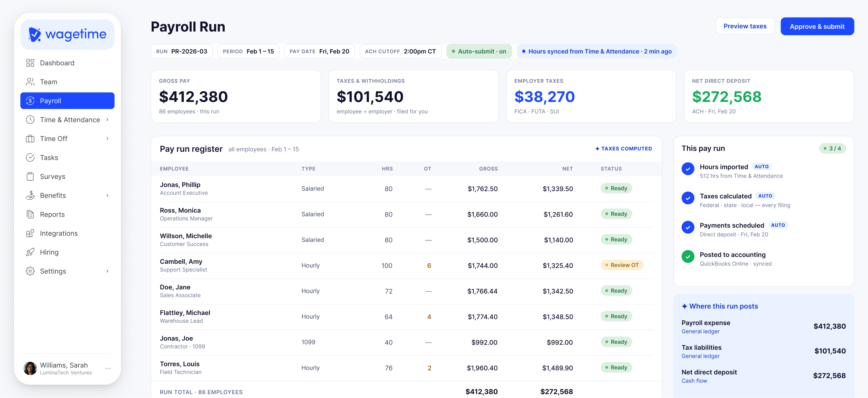Click the Payroll dollar icon
Viewport: 868px width, 398px height.
[x=30, y=101]
